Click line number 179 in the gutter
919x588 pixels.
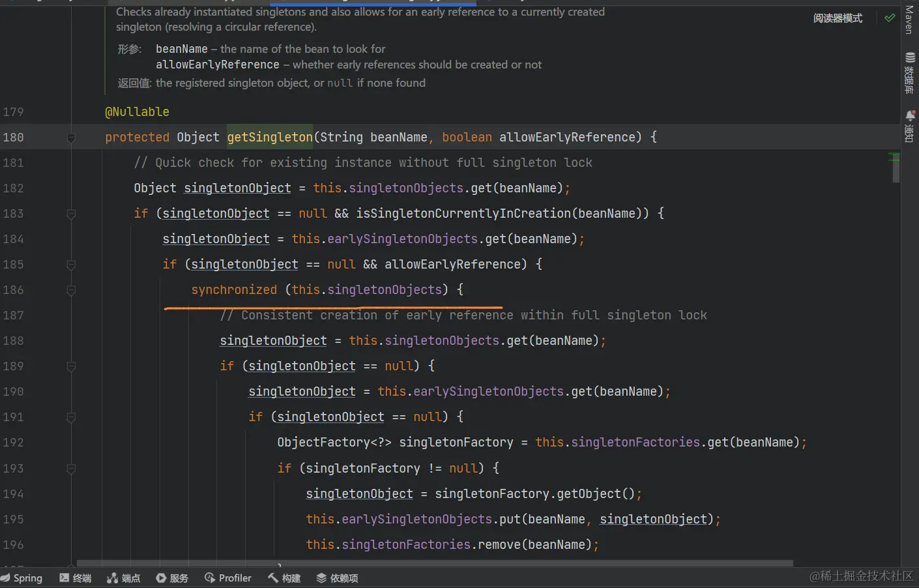[13, 112]
